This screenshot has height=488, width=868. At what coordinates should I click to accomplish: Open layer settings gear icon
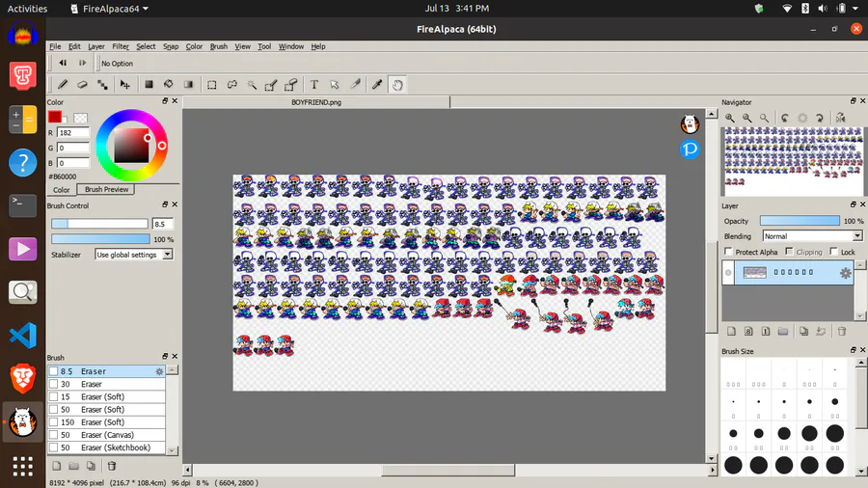[x=845, y=273]
